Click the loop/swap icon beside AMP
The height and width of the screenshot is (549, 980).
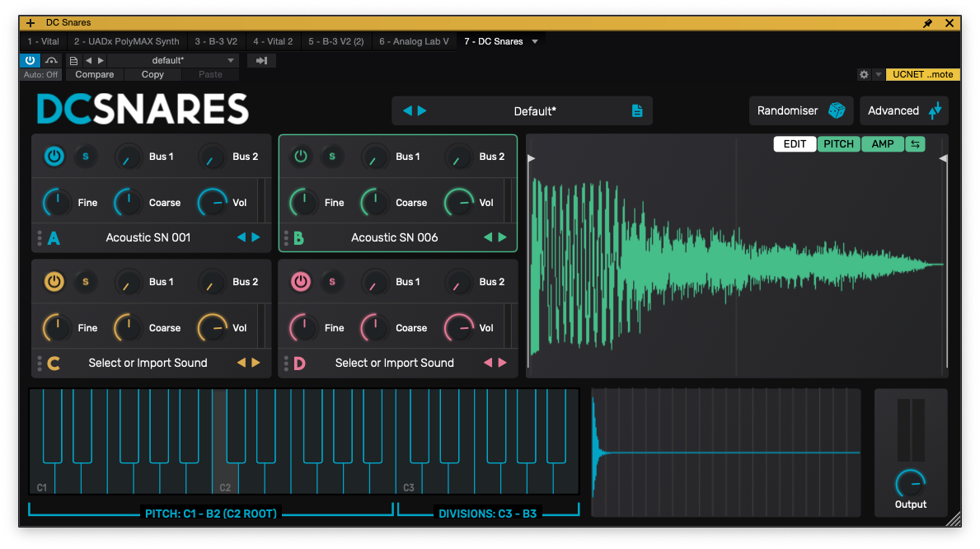point(915,143)
